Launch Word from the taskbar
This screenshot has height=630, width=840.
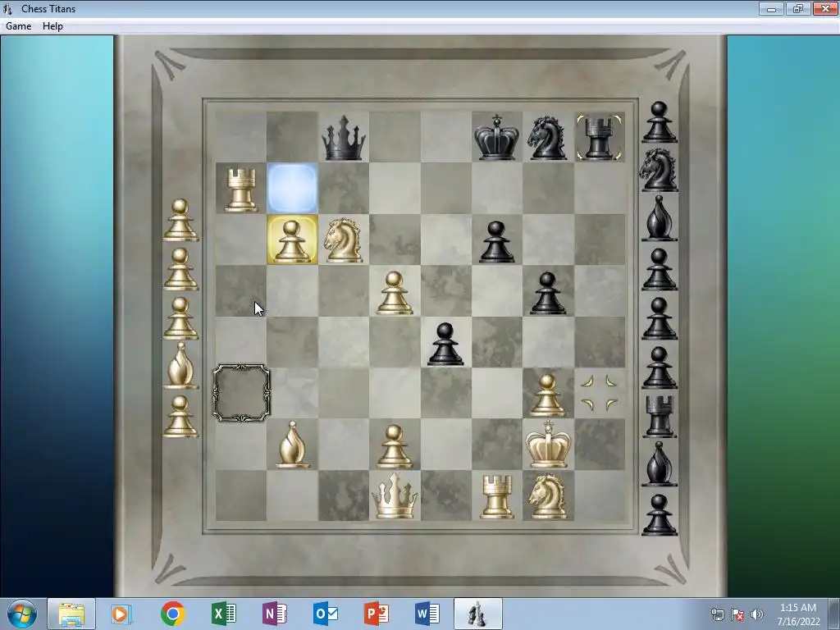pos(427,614)
